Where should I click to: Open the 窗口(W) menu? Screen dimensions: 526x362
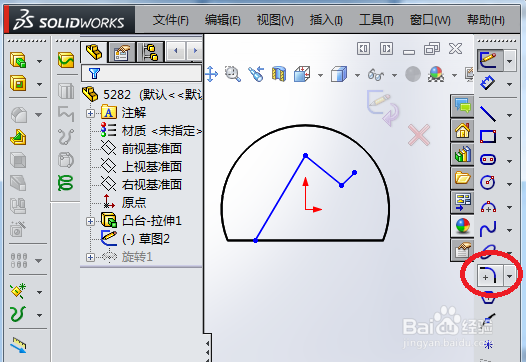[430, 20]
